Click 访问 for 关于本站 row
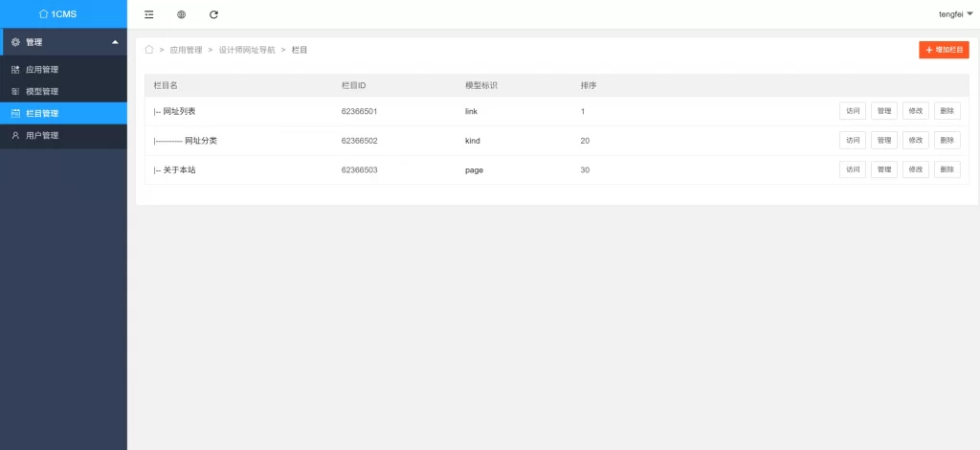980x450 pixels. pos(853,169)
